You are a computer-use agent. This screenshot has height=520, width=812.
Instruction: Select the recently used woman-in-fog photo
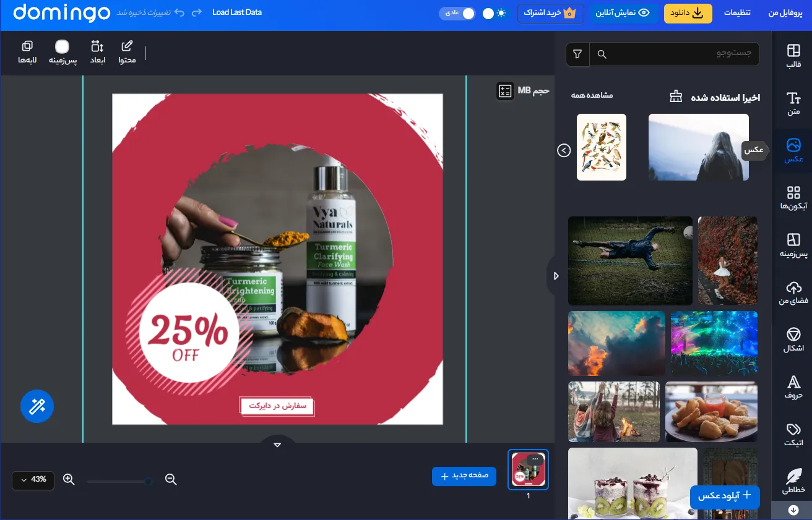tap(699, 147)
